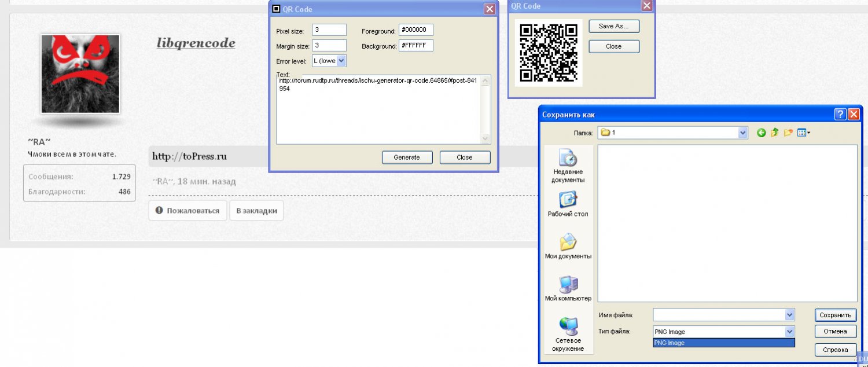Screen dimensions: 868x367
Task: Click the Пожаловаться button
Action: (187, 211)
